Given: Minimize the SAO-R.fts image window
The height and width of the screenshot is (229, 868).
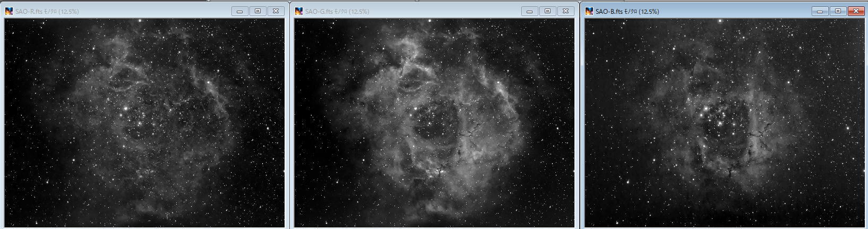Looking at the screenshot, I should 240,11.
